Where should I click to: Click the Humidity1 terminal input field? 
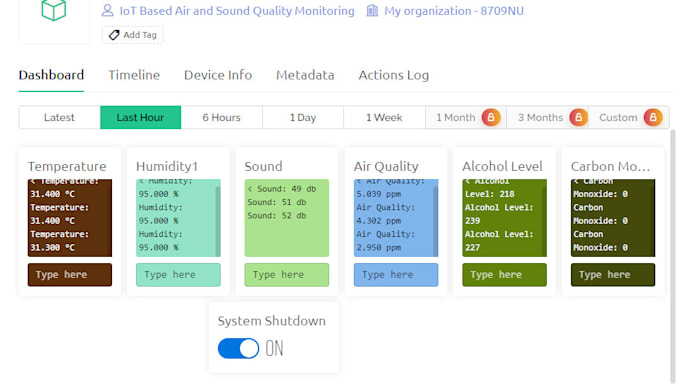pyautogui.click(x=178, y=275)
